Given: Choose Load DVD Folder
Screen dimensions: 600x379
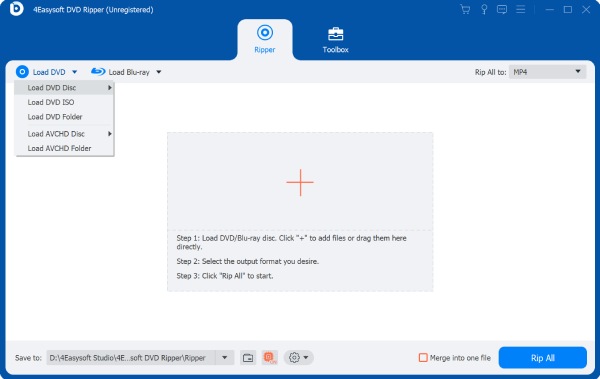Looking at the screenshot, I should click(x=64, y=117).
